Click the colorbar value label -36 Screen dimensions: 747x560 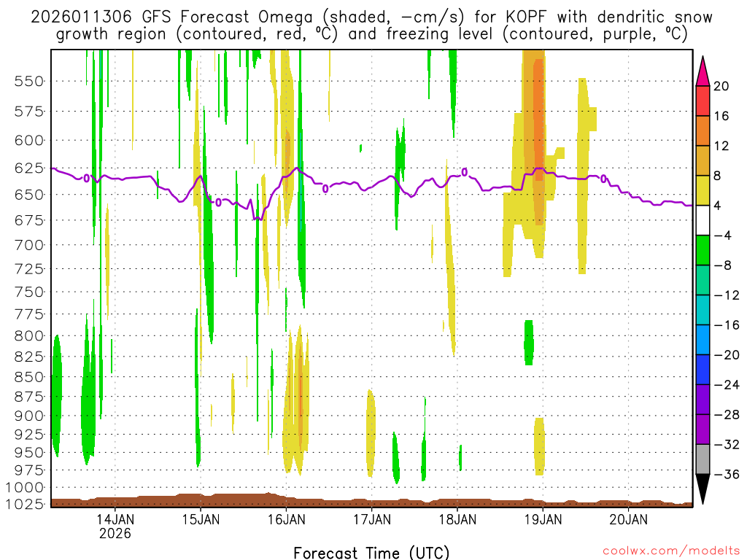[x=727, y=474]
